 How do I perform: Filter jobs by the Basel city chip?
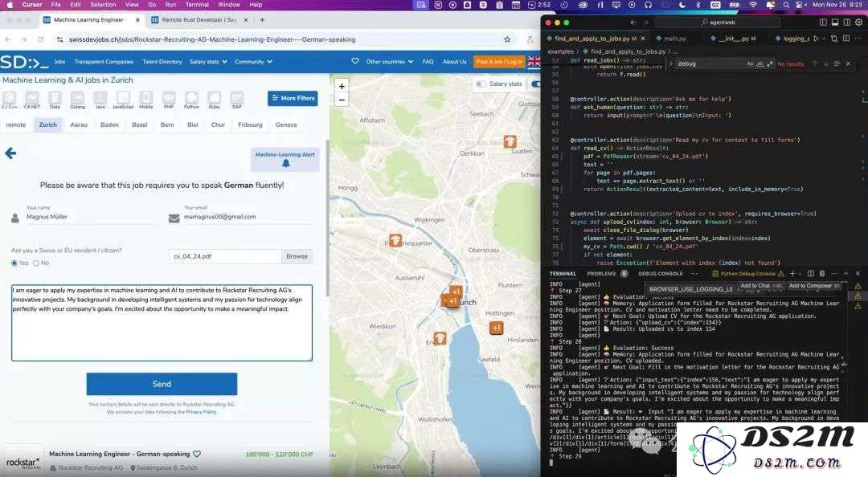click(x=140, y=124)
